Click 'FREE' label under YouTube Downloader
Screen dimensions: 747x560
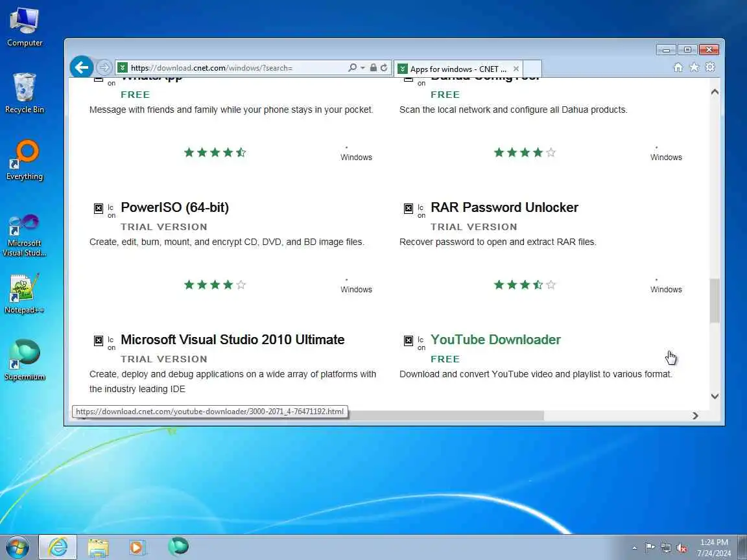(445, 359)
